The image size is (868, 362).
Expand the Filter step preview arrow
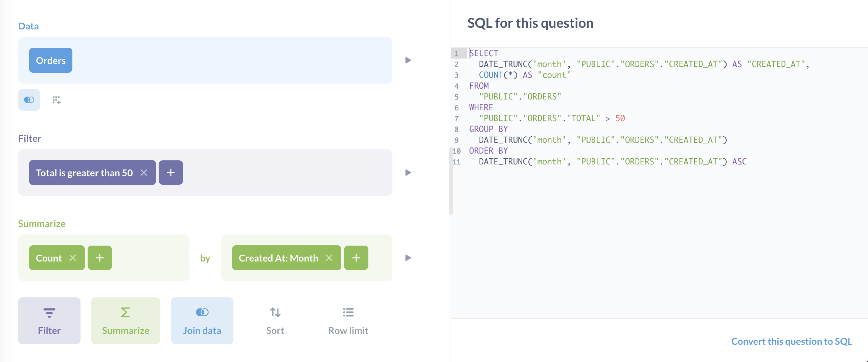(x=408, y=173)
